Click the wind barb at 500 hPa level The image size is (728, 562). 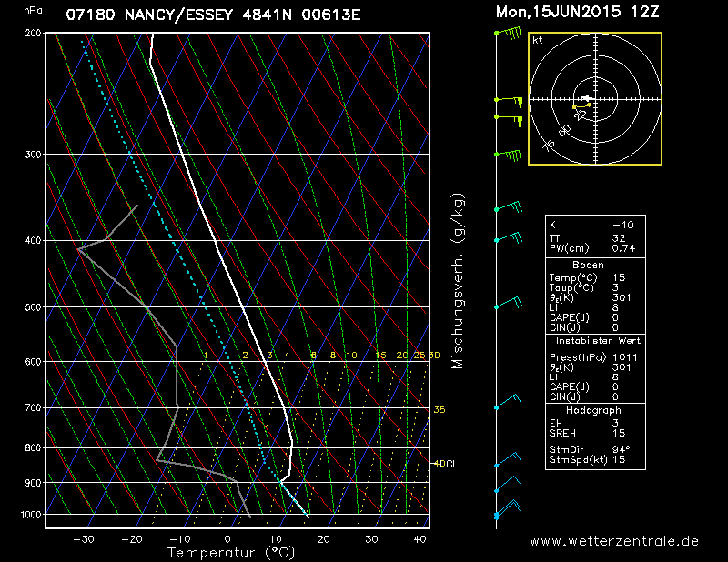pyautogui.click(x=509, y=305)
